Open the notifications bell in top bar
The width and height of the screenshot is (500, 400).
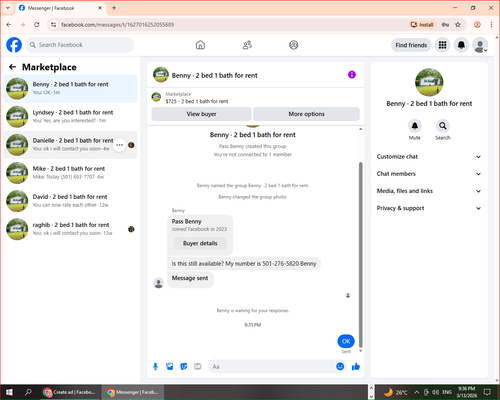click(x=461, y=45)
